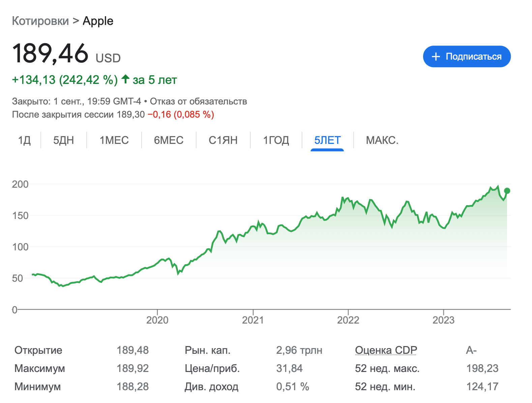The width and height of the screenshot is (532, 403).
Task: Click the Цена/приб. label
Action: 212,368
